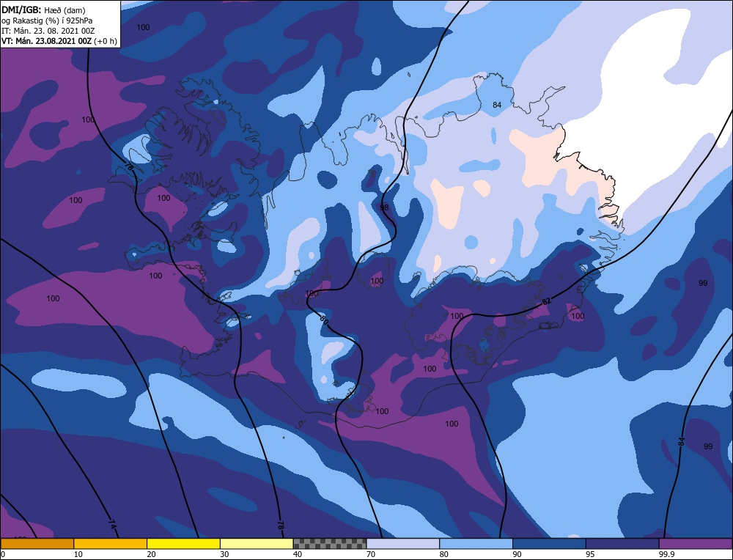Pick the lavender 70–80 legend swatch
This screenshot has width=733, height=560.
[x=403, y=543]
